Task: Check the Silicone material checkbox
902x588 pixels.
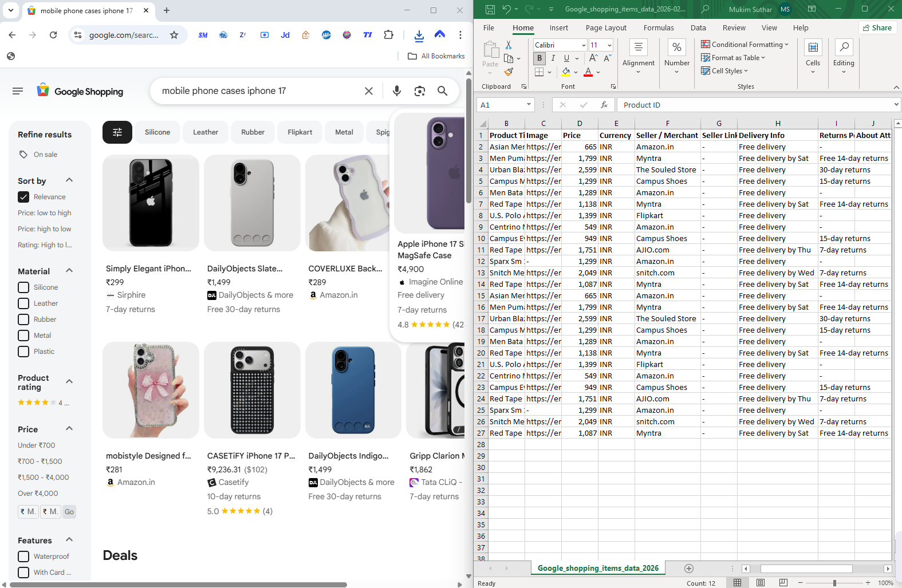Action: (x=23, y=287)
